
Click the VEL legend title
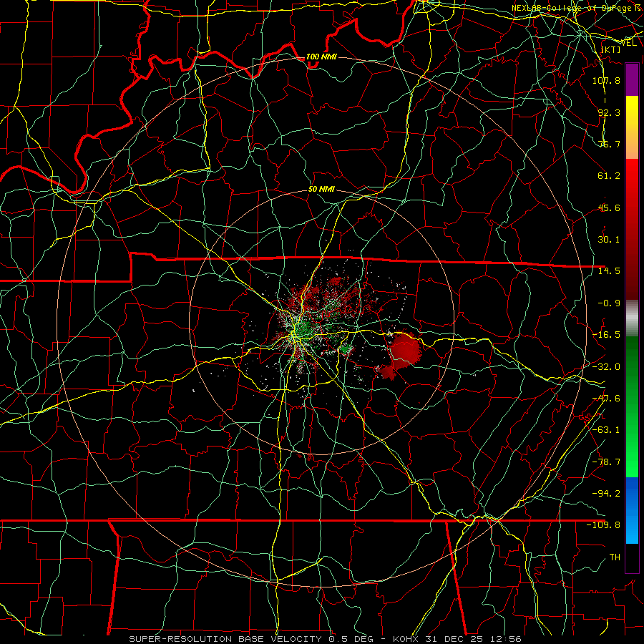(x=629, y=43)
